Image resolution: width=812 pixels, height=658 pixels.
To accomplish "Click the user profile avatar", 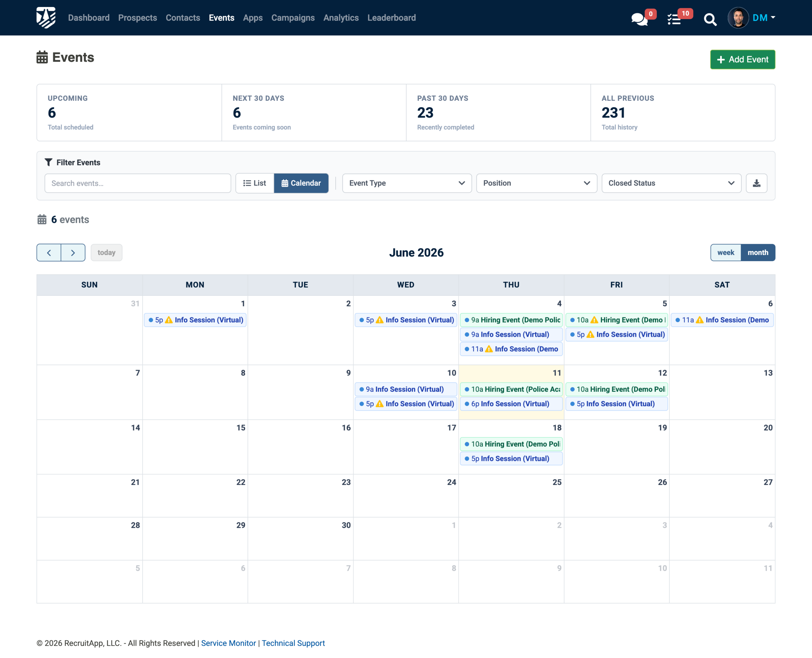I will [738, 17].
